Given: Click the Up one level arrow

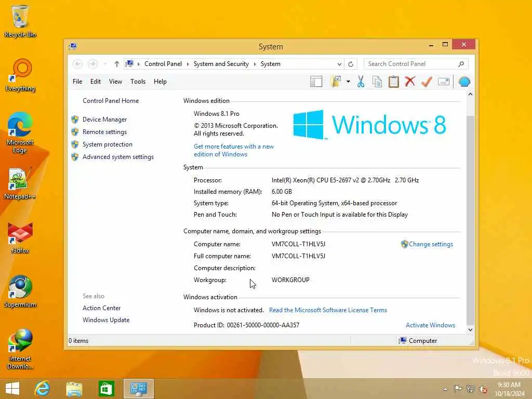Looking at the screenshot, I should [117, 64].
